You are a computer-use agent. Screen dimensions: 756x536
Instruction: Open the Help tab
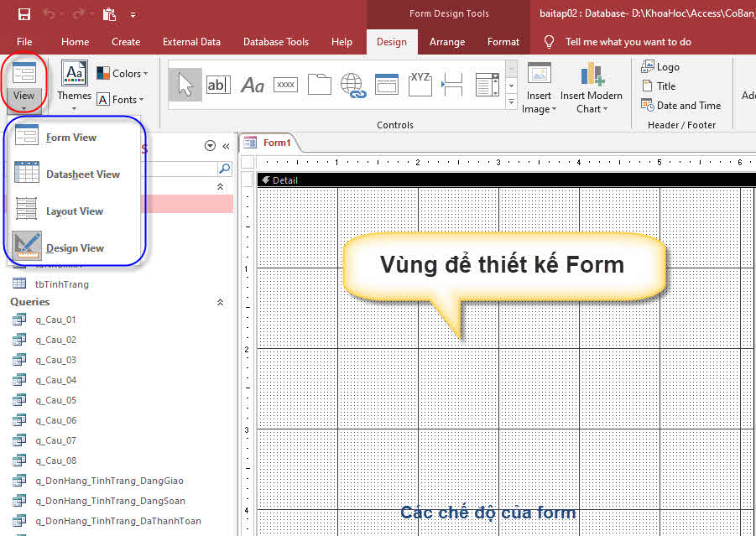pos(342,42)
